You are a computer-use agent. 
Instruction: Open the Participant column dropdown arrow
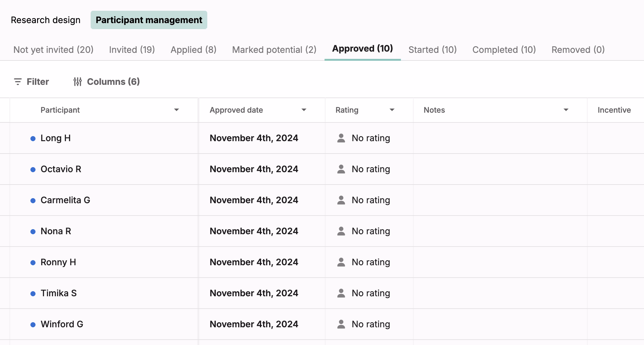(x=177, y=110)
